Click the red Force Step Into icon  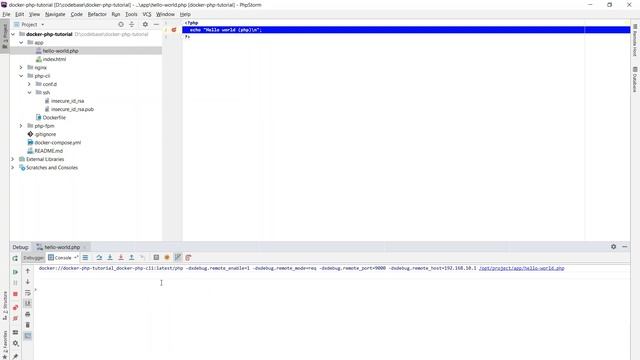(121, 258)
